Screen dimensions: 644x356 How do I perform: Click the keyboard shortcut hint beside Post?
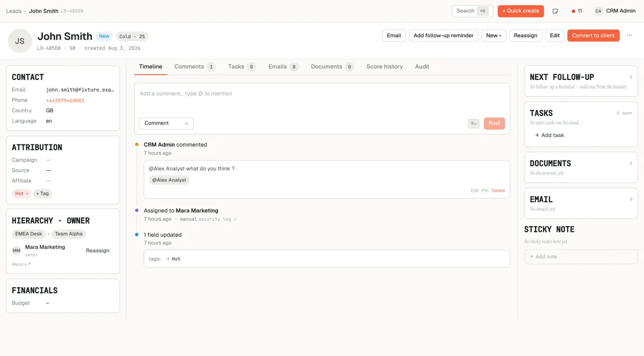473,123
